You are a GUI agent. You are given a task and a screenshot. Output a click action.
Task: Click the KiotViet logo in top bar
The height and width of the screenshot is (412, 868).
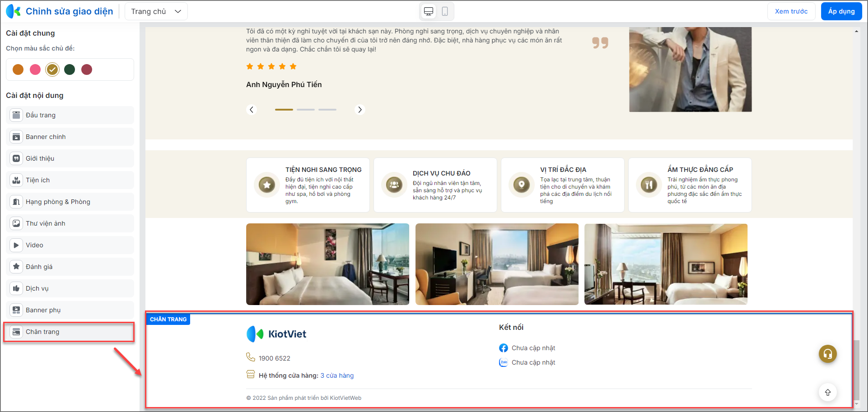13,11
